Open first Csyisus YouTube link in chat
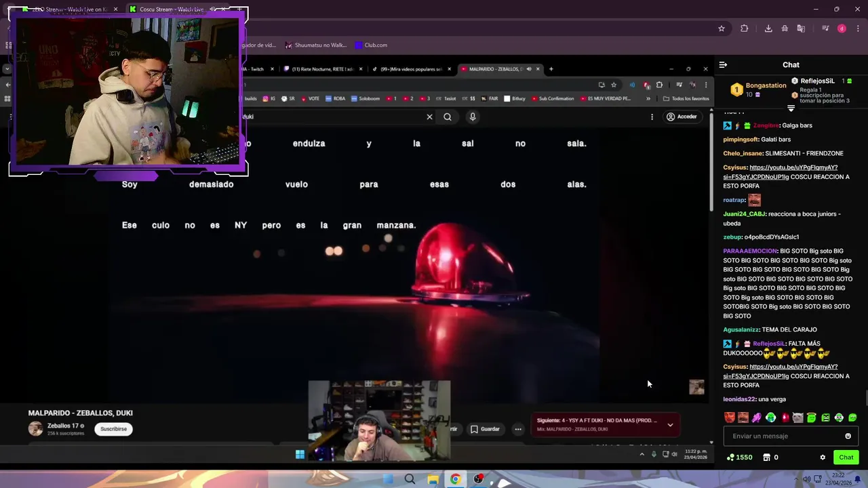Viewport: 868px width, 488px height. (780, 172)
